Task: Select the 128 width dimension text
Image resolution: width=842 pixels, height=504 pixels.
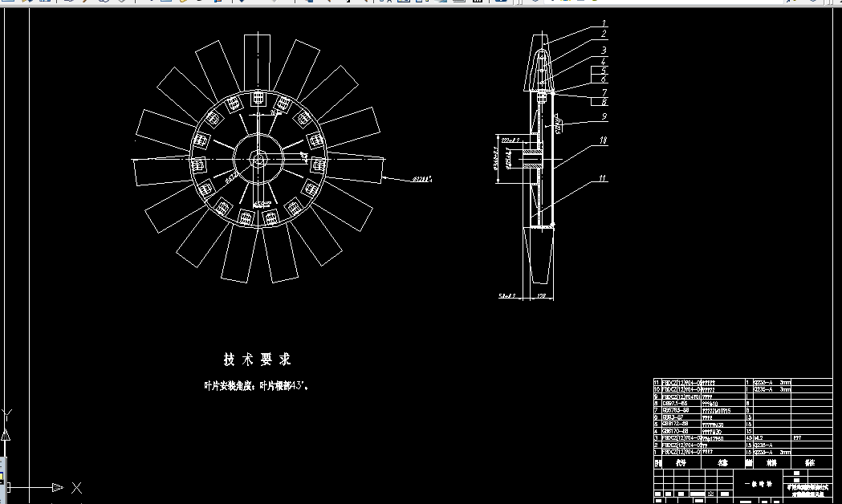Action: point(541,296)
